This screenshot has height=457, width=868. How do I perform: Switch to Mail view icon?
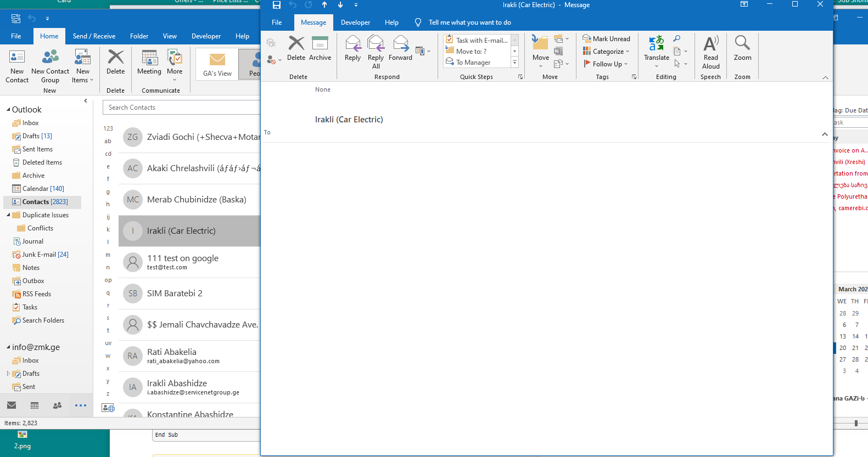pos(12,405)
